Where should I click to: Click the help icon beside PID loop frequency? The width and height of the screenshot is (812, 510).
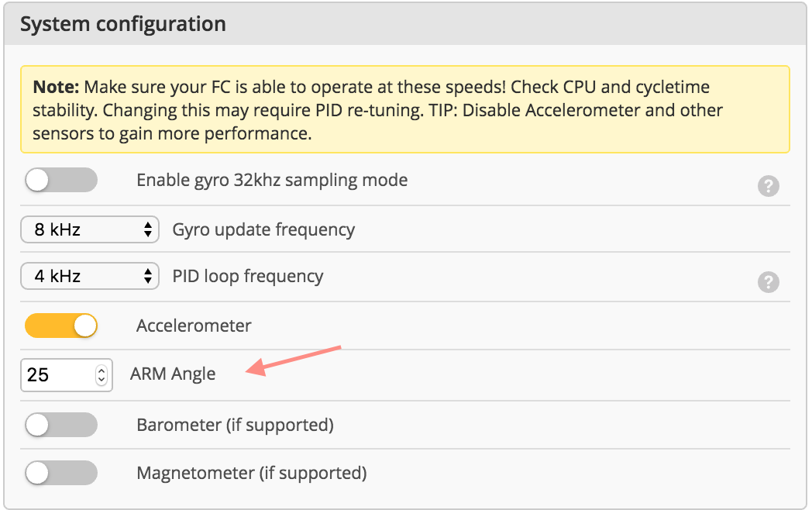[x=769, y=282]
